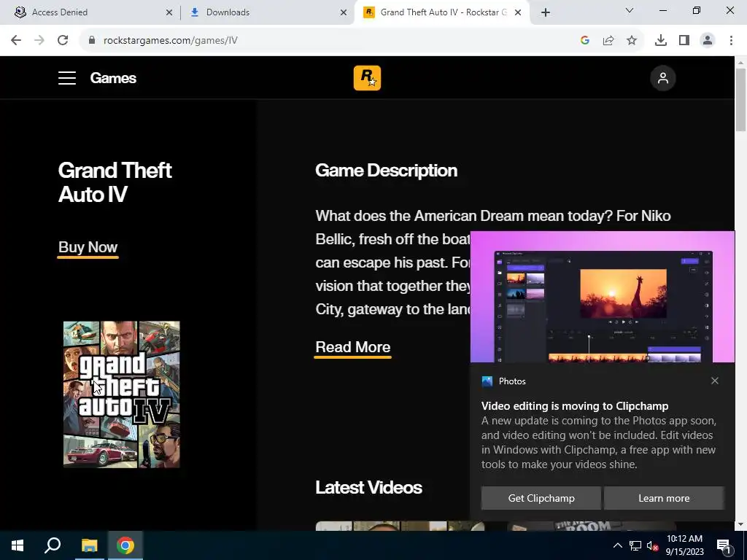This screenshot has height=560, width=747.
Task: Click the Latest Videos heading
Action: click(368, 488)
